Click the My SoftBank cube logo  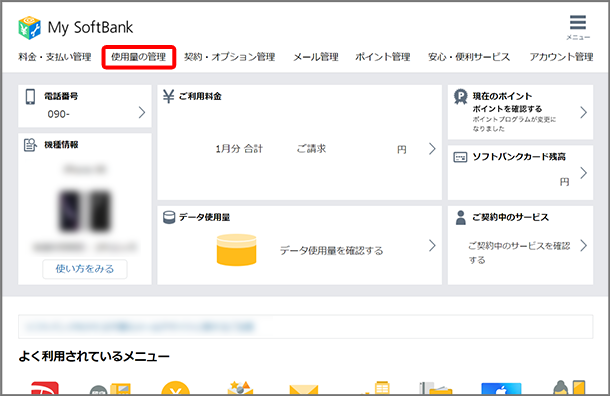point(30,28)
